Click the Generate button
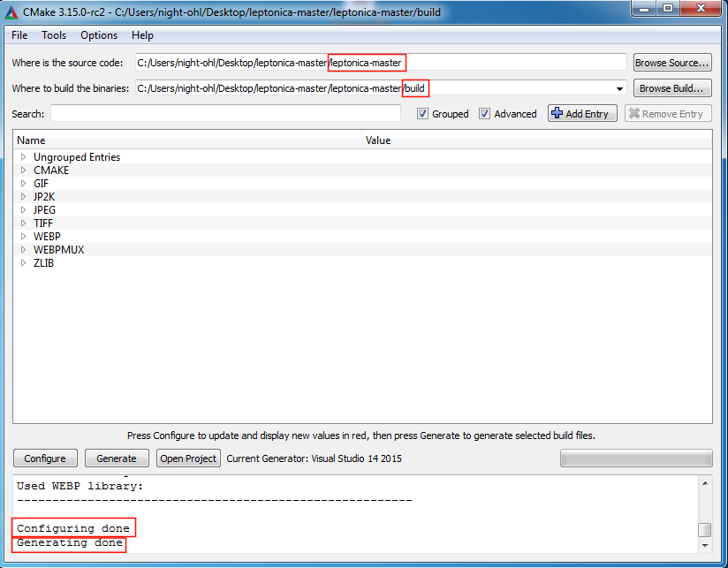This screenshot has height=568, width=728. 117,458
